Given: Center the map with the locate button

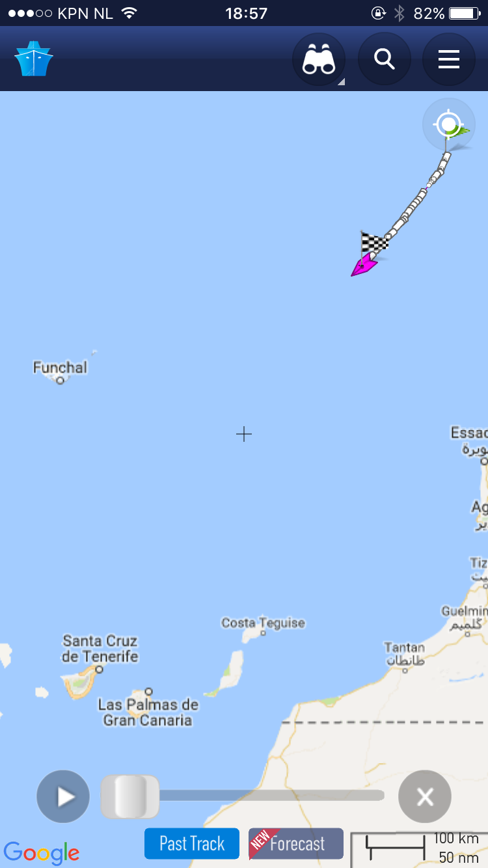Looking at the screenshot, I should pos(448,124).
